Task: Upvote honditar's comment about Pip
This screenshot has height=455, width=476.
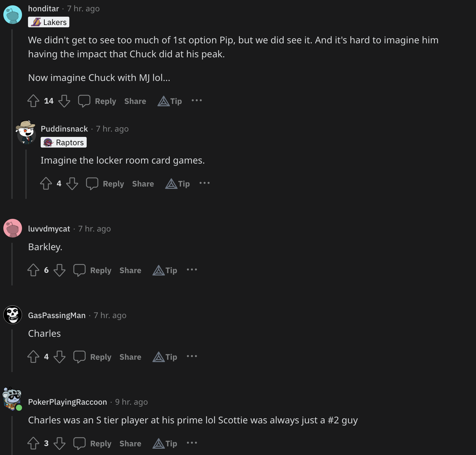Action: 33,101
